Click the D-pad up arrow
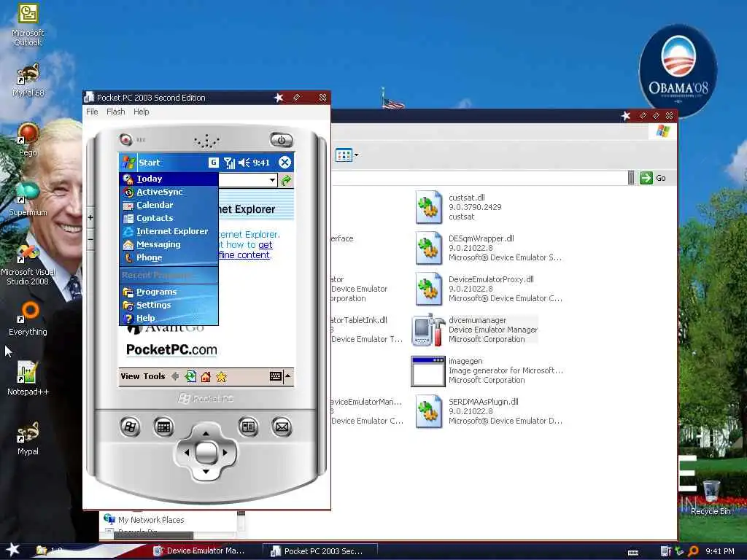The height and width of the screenshot is (560, 747). tap(206, 433)
